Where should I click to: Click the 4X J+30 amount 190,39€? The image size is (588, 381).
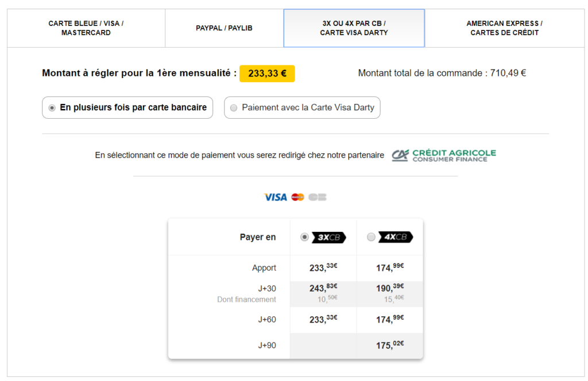(390, 288)
